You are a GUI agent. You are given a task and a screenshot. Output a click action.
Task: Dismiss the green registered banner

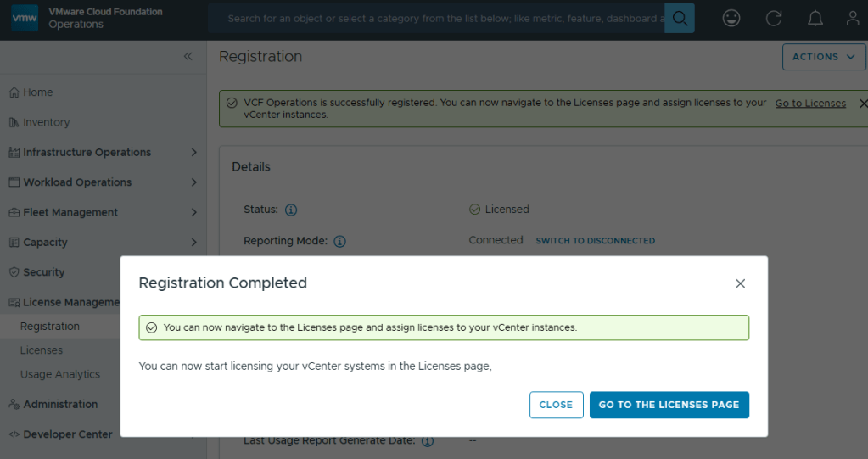(863, 103)
